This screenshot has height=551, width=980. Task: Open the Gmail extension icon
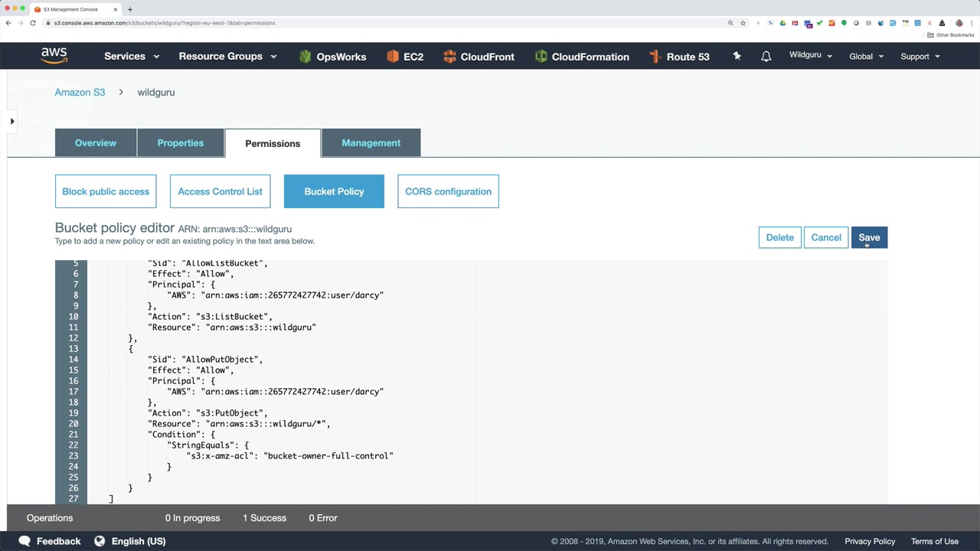coord(795,23)
